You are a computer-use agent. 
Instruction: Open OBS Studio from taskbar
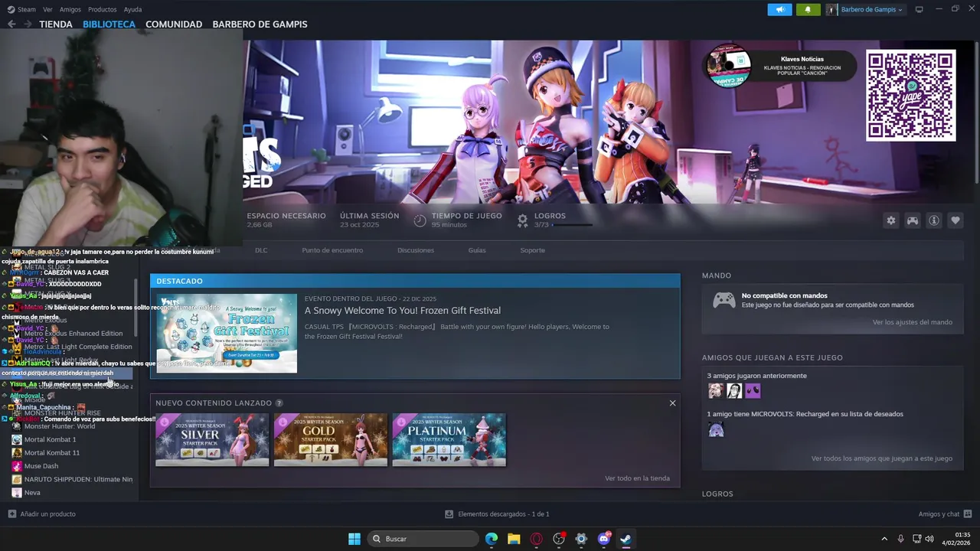559,539
